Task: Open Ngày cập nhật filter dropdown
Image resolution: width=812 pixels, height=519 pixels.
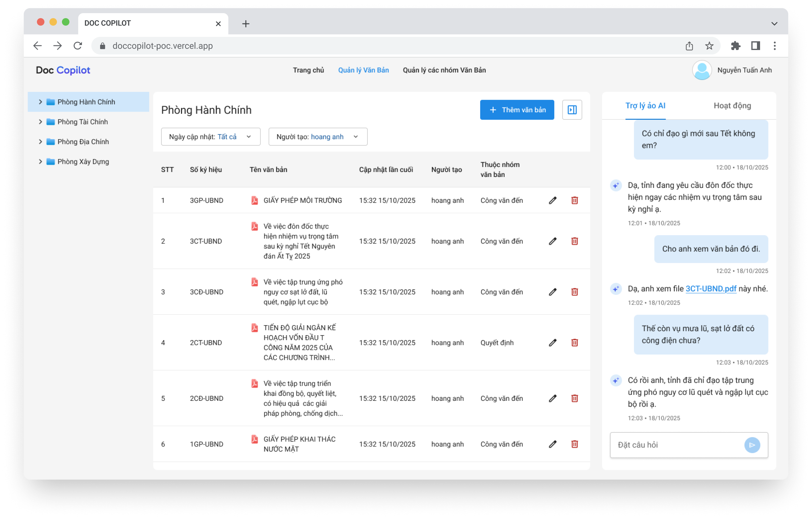Action: 211,137
